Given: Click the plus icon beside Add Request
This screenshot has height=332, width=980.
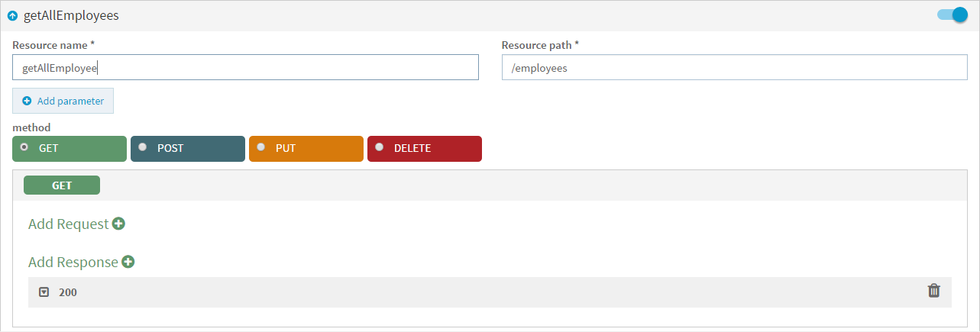Looking at the screenshot, I should click(x=118, y=224).
